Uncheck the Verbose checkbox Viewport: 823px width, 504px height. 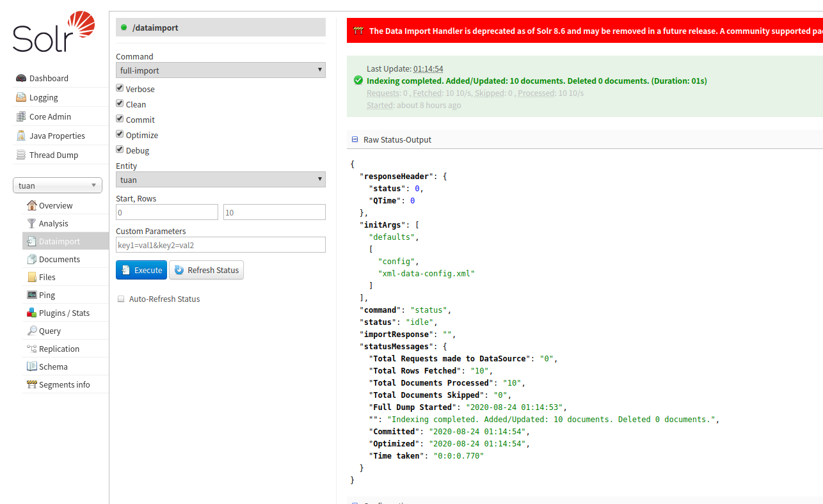[120, 88]
